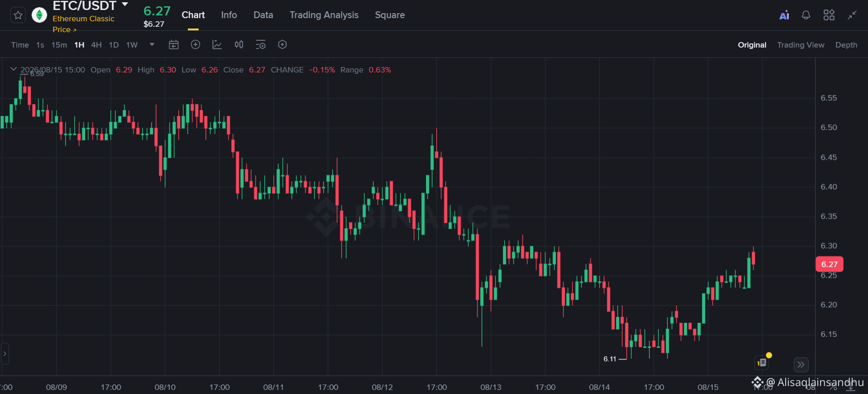Expand the left side panel arrow

point(5,354)
